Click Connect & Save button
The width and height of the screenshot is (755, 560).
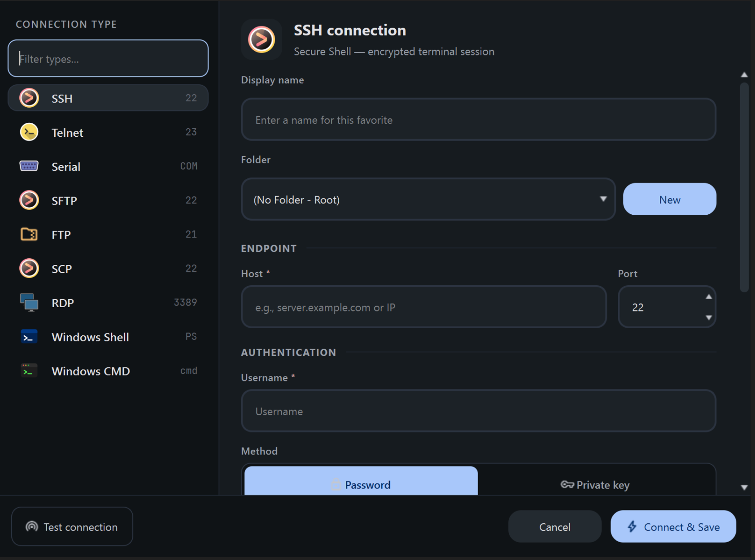pos(673,526)
